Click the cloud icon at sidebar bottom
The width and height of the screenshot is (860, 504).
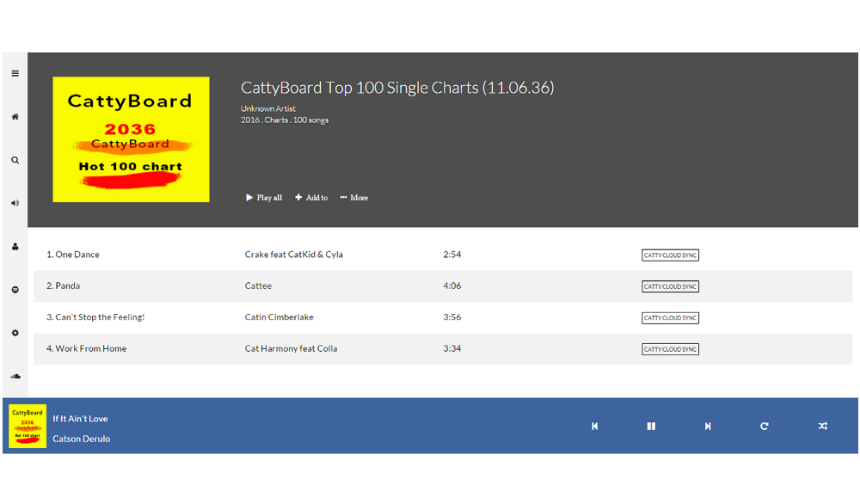15,376
